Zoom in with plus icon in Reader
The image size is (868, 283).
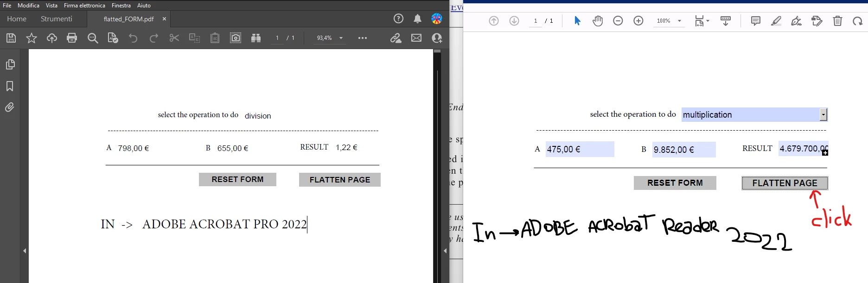coord(638,21)
